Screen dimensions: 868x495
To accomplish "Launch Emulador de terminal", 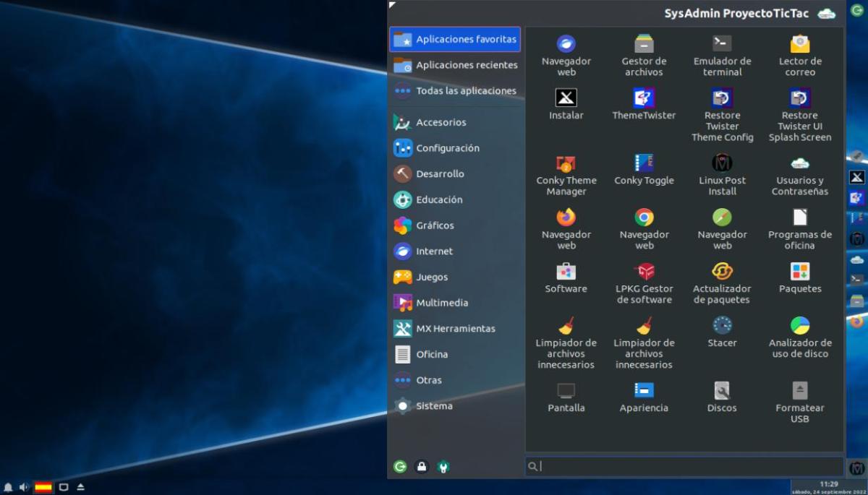I will tap(722, 55).
